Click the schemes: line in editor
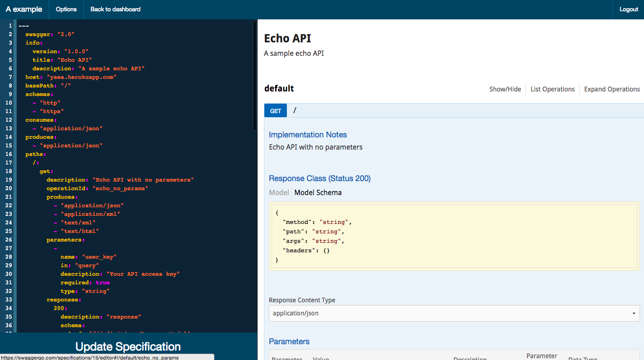Viewport: 644px width, 360px height. [x=39, y=94]
